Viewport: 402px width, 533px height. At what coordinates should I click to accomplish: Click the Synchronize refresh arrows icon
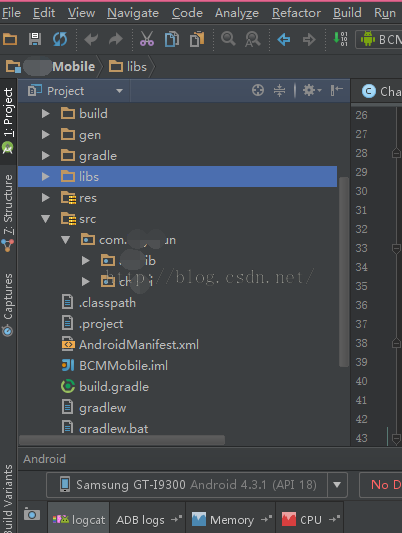click(x=60, y=39)
